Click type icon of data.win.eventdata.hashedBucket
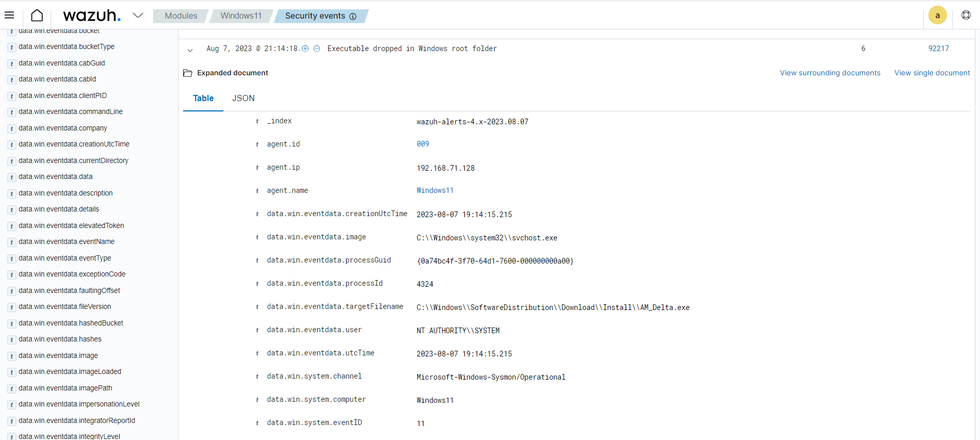This screenshot has width=980, height=440. (11, 323)
